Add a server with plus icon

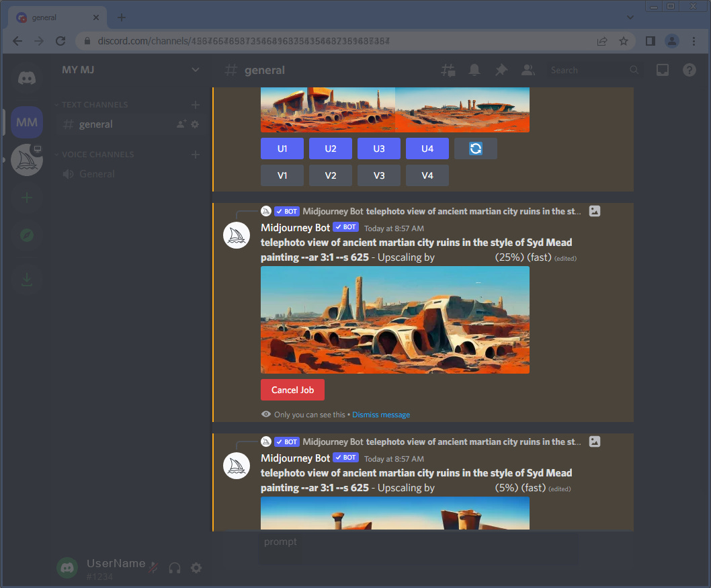[27, 198]
